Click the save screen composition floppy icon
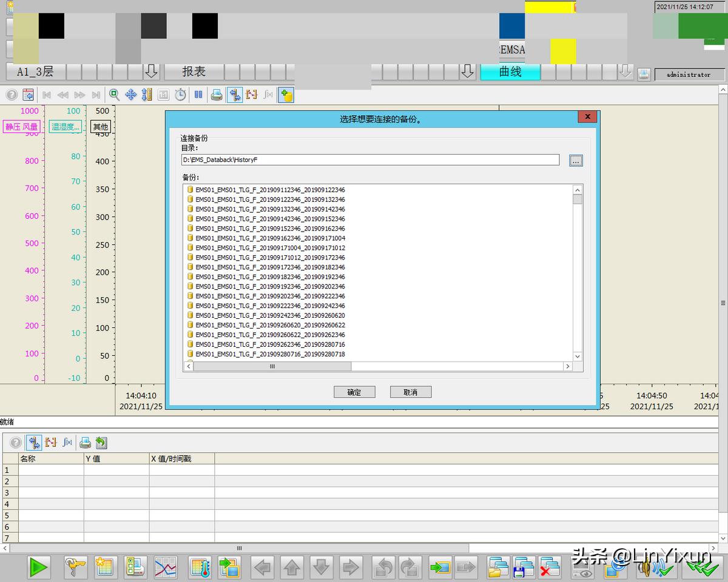The width and height of the screenshot is (728, 582). [x=524, y=567]
